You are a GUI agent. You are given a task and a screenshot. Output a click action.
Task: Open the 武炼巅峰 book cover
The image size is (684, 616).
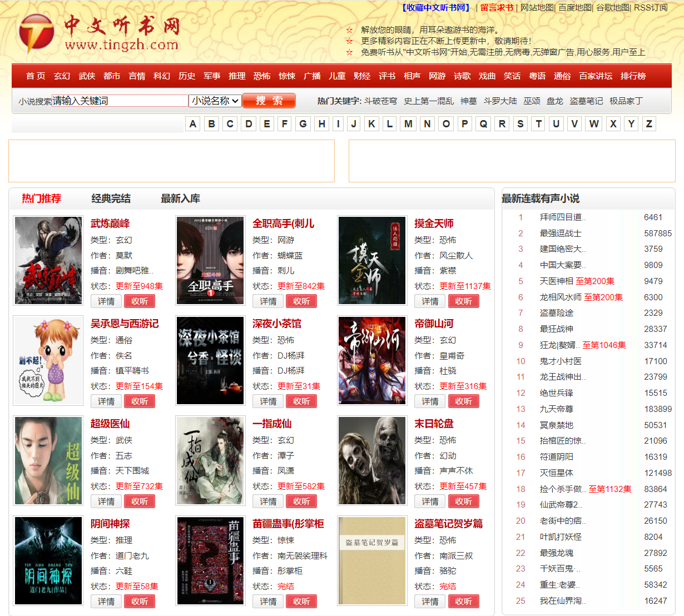(x=48, y=261)
